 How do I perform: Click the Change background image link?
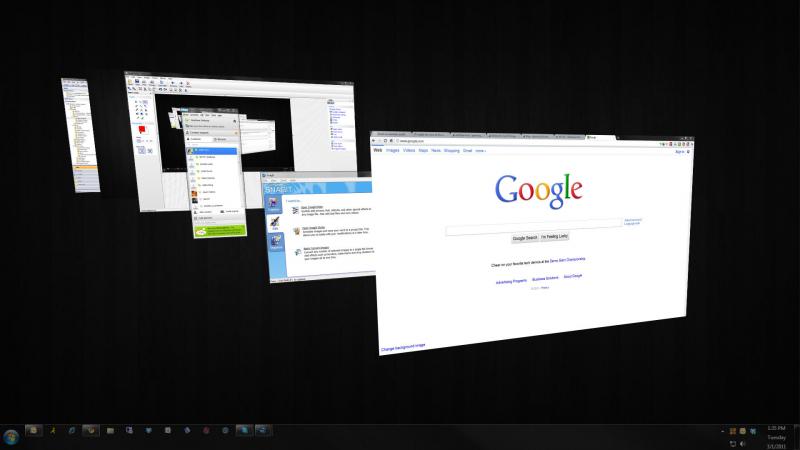pyautogui.click(x=403, y=347)
